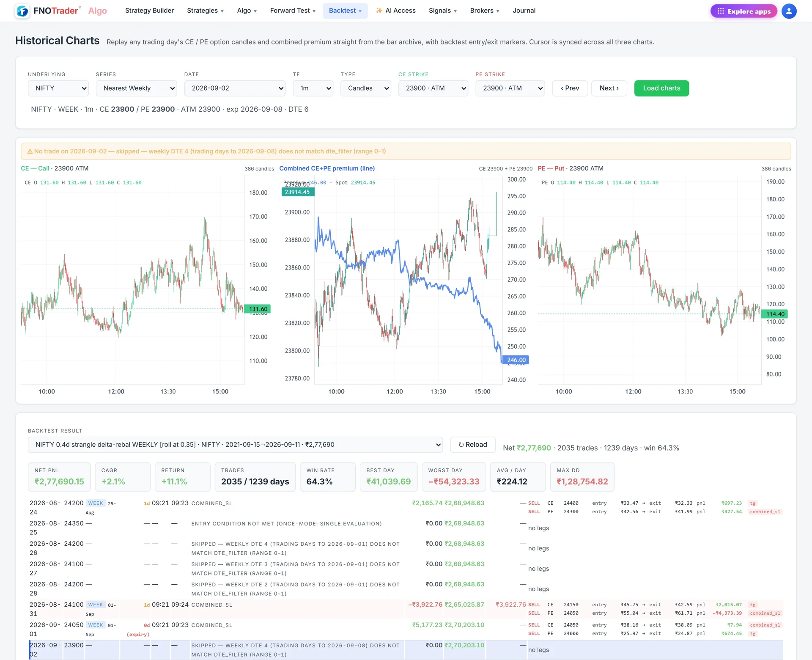This screenshot has width=812, height=660.
Task: Select the 2026-08-24 trade row
Action: tap(406, 507)
